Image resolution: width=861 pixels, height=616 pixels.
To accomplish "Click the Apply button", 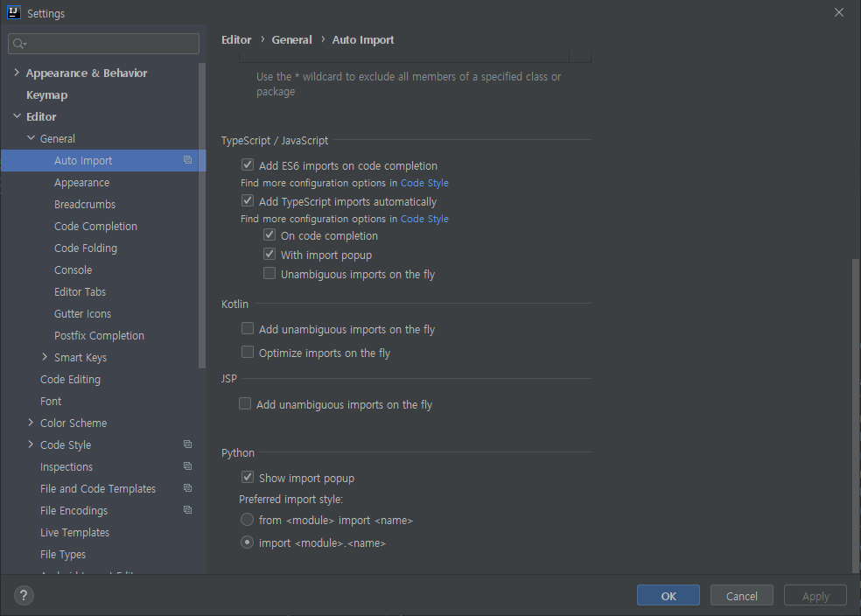I will (815, 596).
